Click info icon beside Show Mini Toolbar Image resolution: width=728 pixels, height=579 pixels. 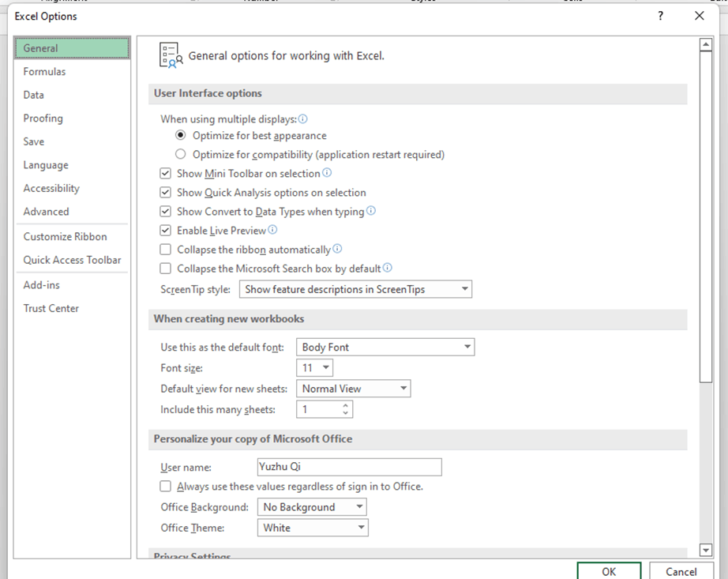[x=327, y=173]
